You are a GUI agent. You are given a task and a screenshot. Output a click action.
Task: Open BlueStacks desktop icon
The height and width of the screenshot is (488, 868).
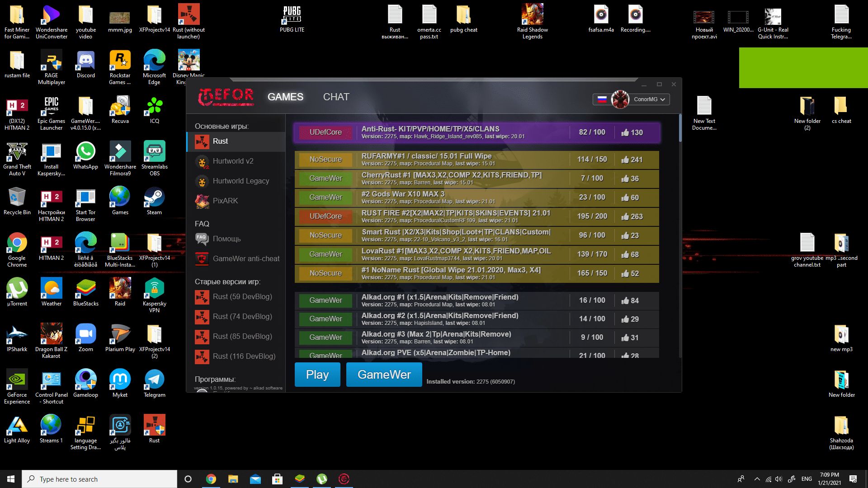click(x=85, y=292)
